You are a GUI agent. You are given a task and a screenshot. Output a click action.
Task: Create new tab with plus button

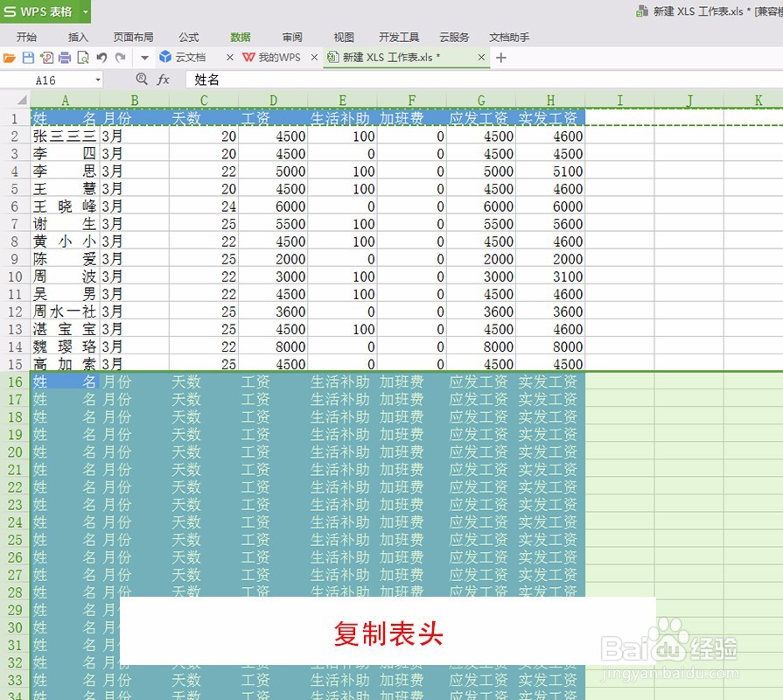(x=499, y=56)
